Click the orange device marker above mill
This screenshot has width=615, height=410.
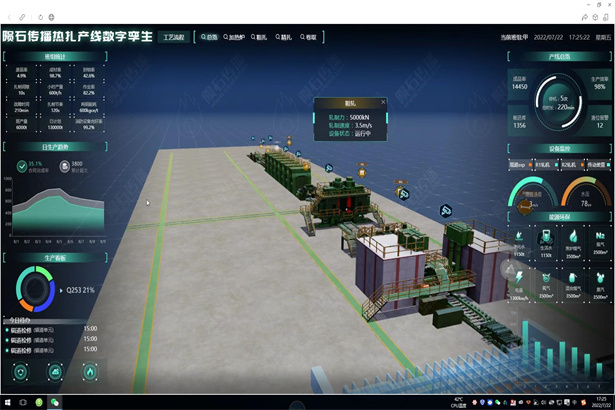[x=362, y=172]
